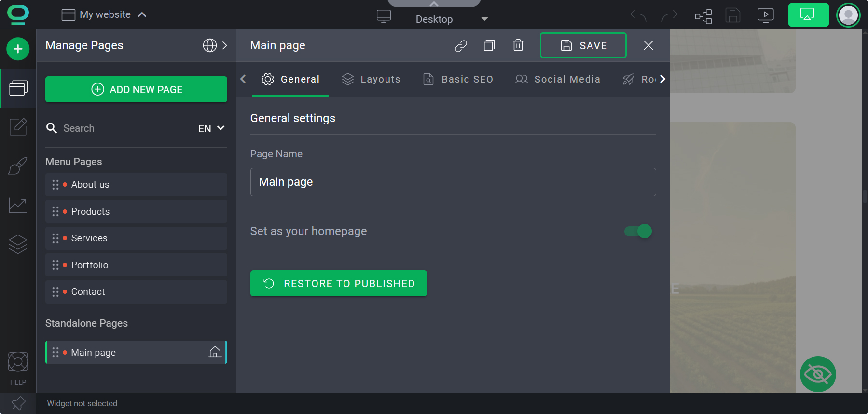Screen dimensions: 868x414
Task: Switch to the Layouts tab
Action: pyautogui.click(x=371, y=79)
